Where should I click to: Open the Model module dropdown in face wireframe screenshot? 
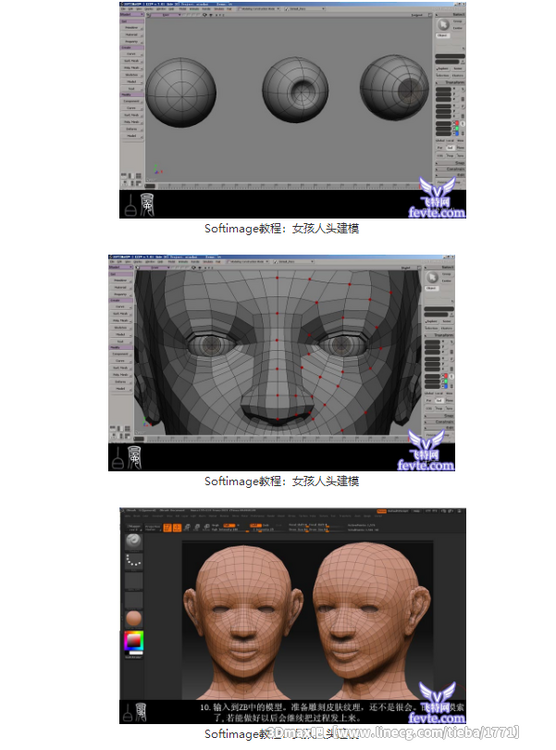coord(121,267)
